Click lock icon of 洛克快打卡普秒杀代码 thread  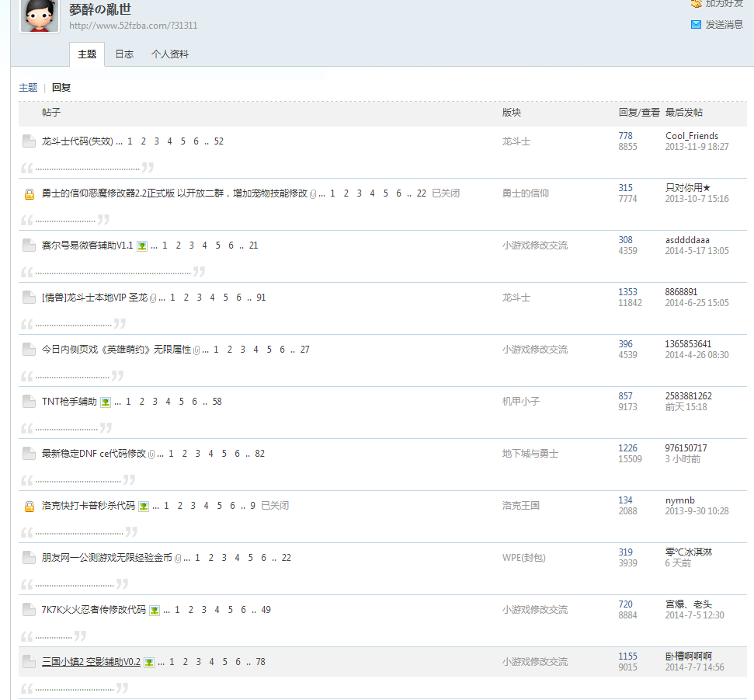(30, 506)
